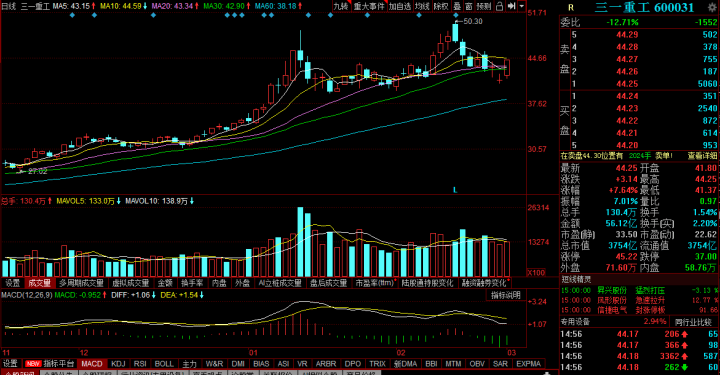The image size is (720, 375).
Task: Select the 换手率 sub-chart tab
Action: 191,283
